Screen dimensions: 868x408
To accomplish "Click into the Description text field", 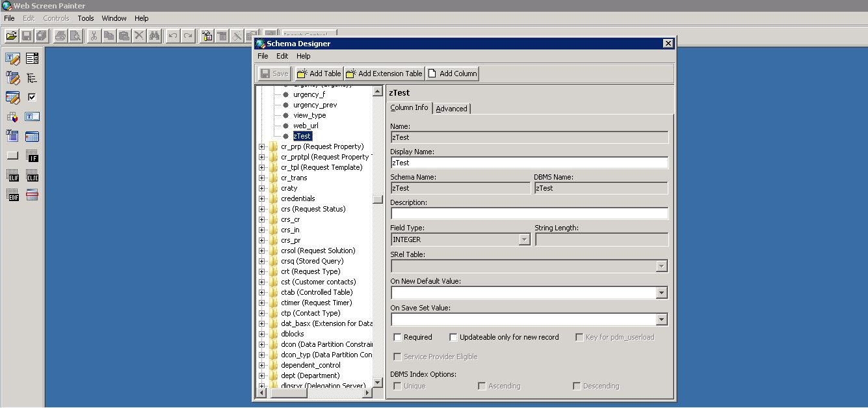I will [x=529, y=213].
